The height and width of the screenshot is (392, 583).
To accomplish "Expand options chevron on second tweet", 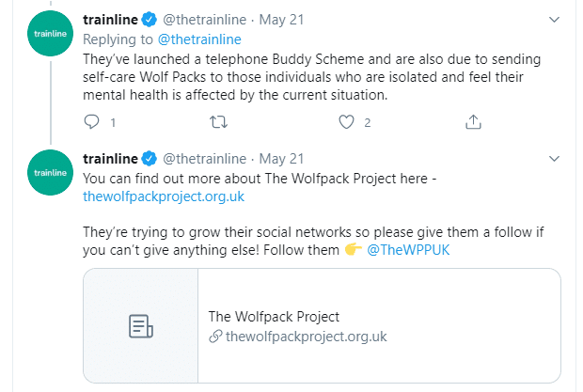I will [554, 159].
